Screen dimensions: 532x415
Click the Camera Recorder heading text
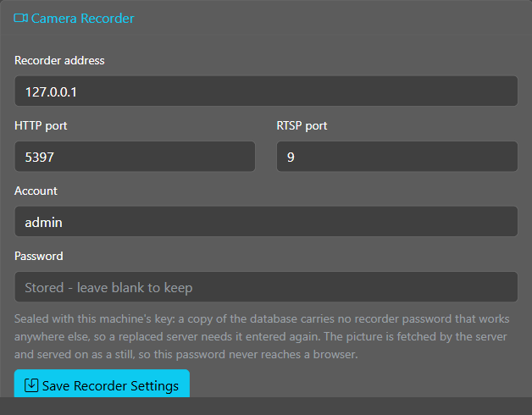(83, 19)
